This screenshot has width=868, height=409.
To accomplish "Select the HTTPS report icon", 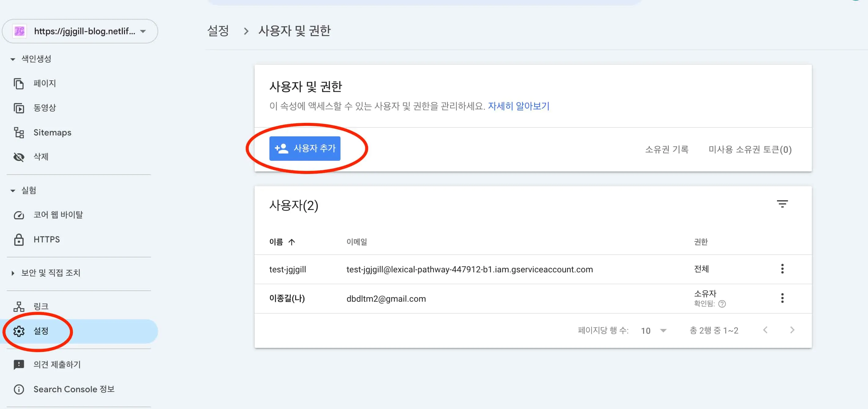I will click(x=19, y=239).
